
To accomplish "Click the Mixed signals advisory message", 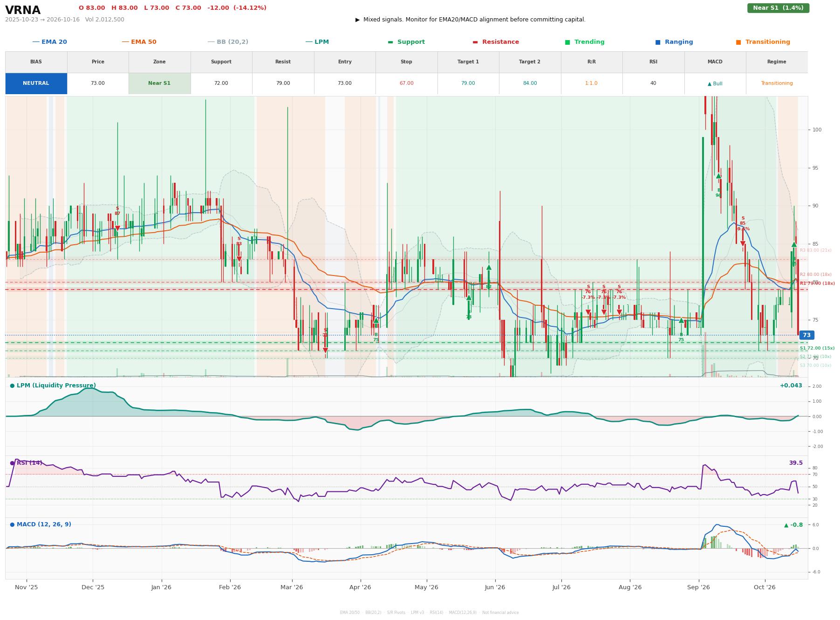I will click(x=471, y=20).
